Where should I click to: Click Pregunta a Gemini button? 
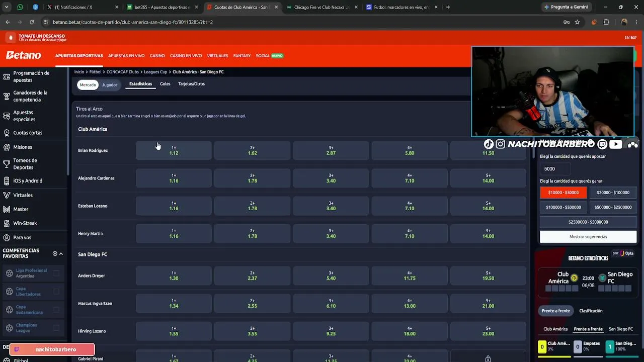(x=566, y=7)
